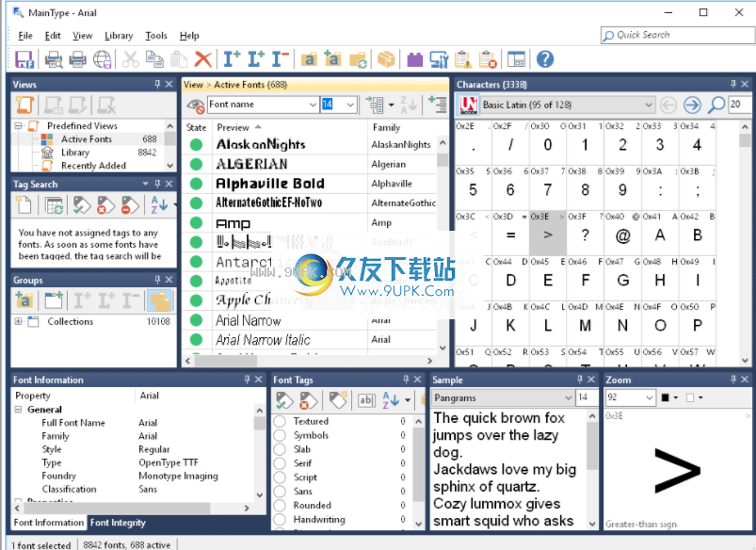Image resolution: width=756 pixels, height=550 pixels.
Task: Click rename tag ab icon
Action: tap(366, 400)
